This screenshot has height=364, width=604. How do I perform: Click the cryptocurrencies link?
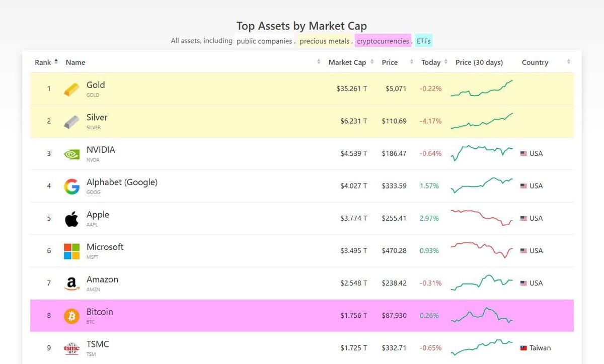[x=383, y=41]
